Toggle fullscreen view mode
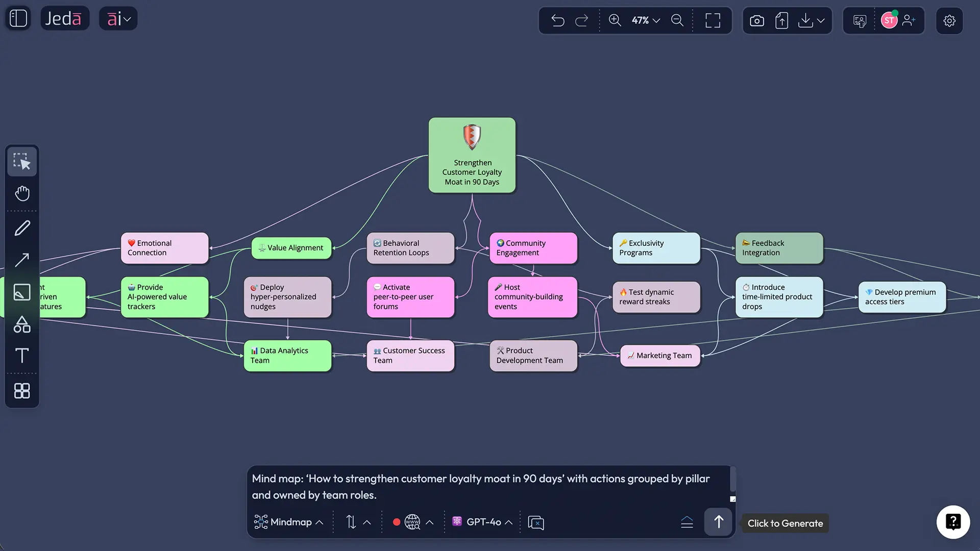The height and width of the screenshot is (551, 980). [713, 20]
